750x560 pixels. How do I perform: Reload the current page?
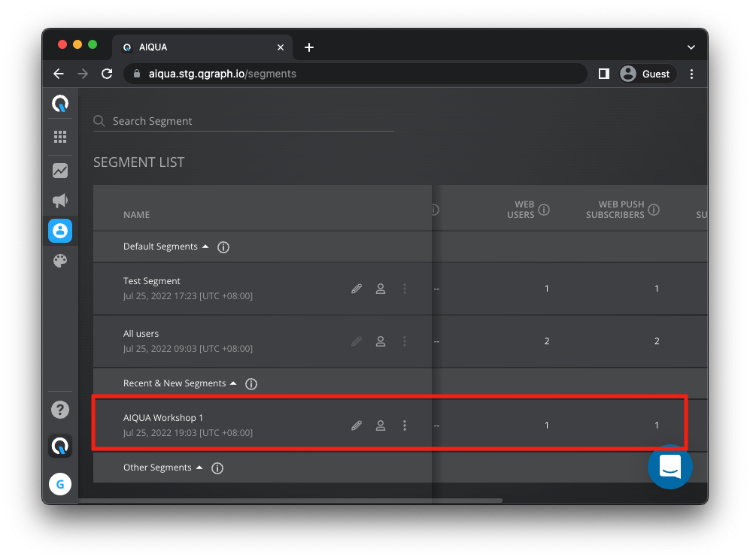pos(107,74)
